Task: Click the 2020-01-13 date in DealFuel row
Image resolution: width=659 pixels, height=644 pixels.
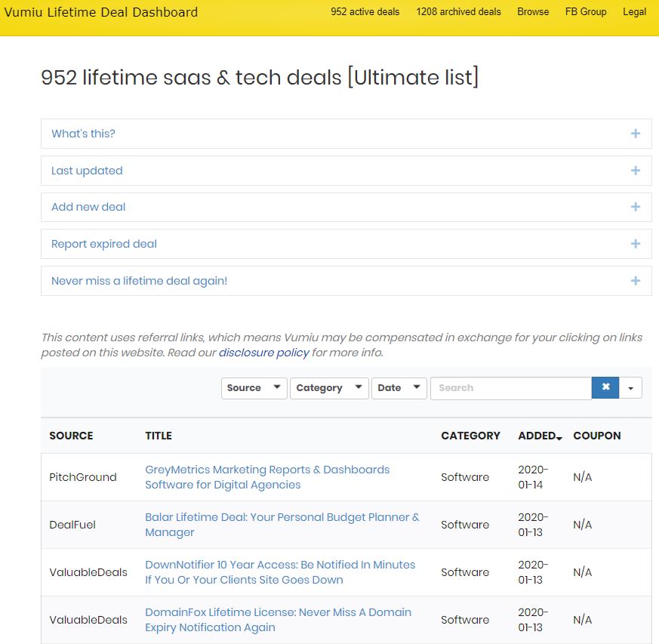Action: (533, 525)
